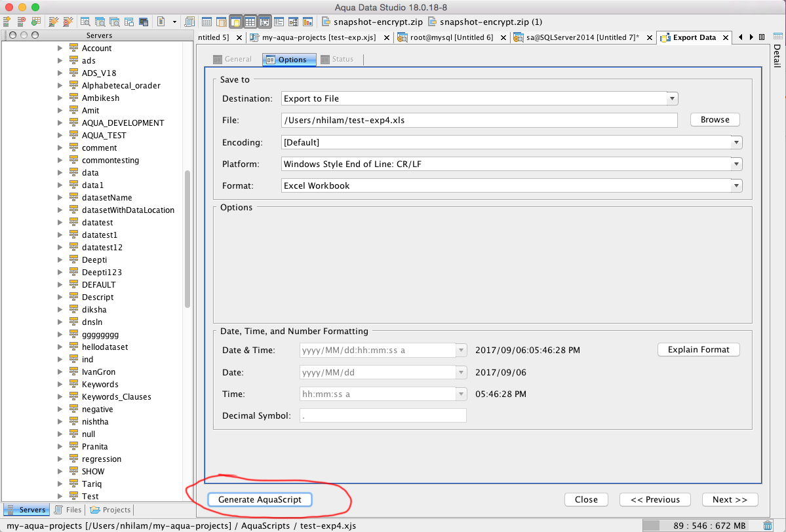The height and width of the screenshot is (532, 786).
Task: Expand the regression tree node
Action: (x=60, y=459)
